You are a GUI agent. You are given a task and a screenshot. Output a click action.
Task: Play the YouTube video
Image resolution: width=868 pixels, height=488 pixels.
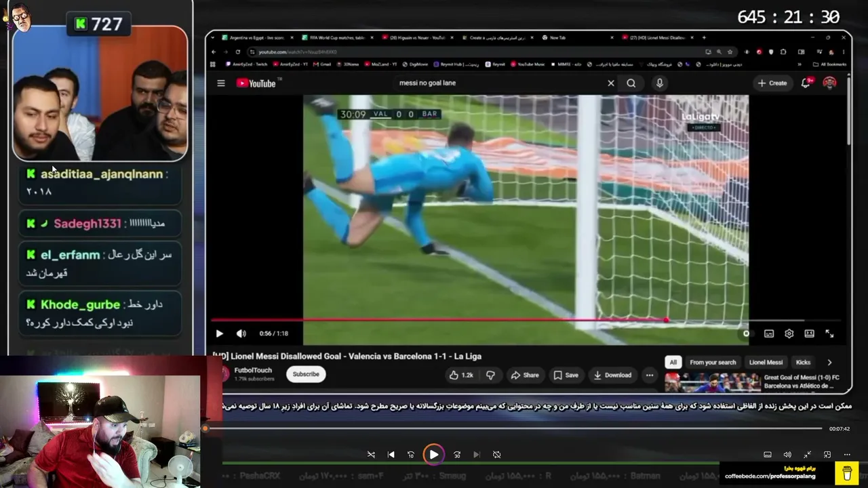click(219, 333)
